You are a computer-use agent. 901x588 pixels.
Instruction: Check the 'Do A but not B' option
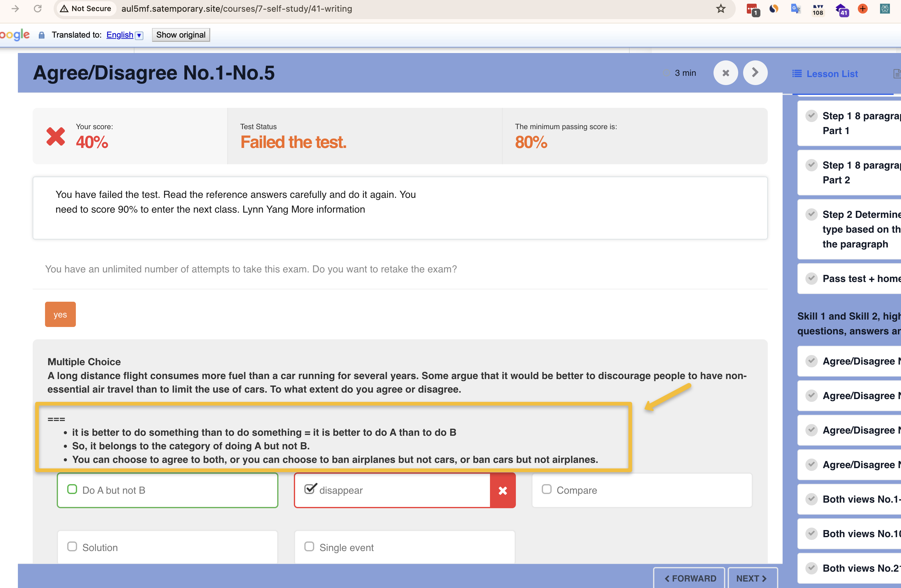pos(72,489)
